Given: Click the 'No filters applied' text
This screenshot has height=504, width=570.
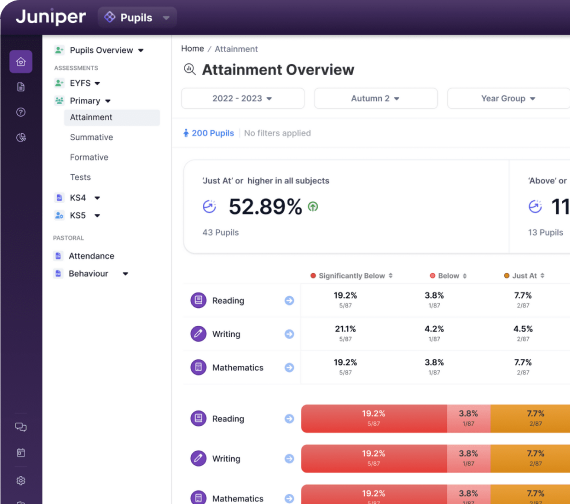Looking at the screenshot, I should 277,133.
